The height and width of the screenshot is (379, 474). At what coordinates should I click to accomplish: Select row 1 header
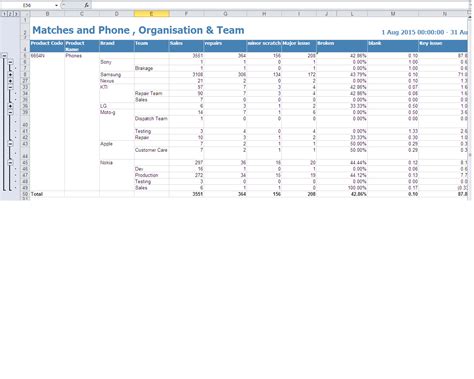coord(25,20)
